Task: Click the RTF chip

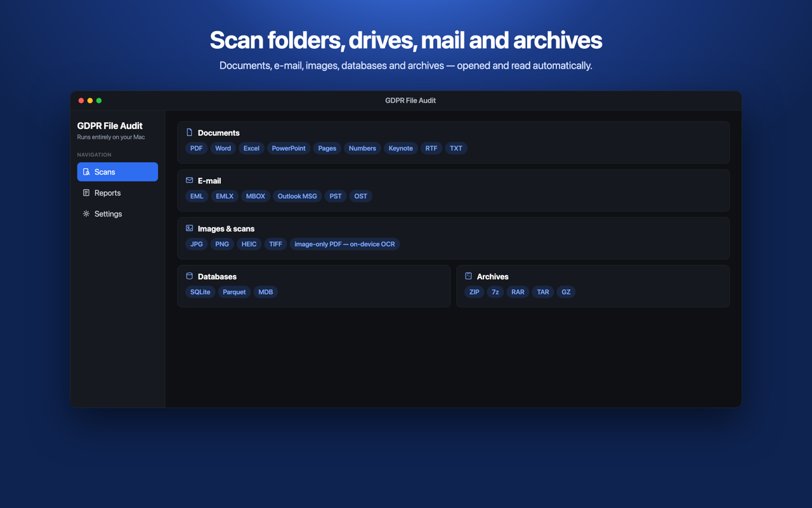Action: click(x=431, y=149)
